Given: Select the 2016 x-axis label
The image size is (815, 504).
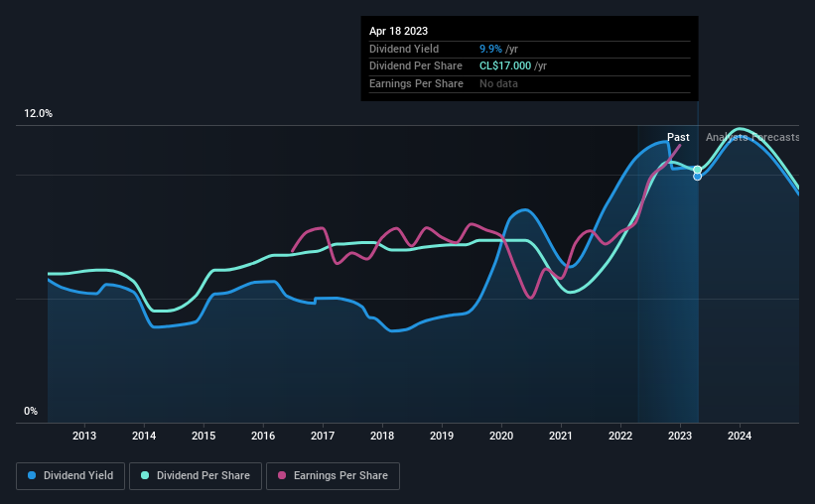Looking at the screenshot, I should (263, 436).
